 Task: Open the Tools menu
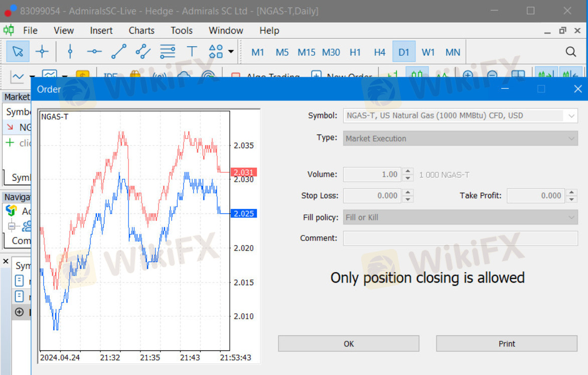coord(182,31)
